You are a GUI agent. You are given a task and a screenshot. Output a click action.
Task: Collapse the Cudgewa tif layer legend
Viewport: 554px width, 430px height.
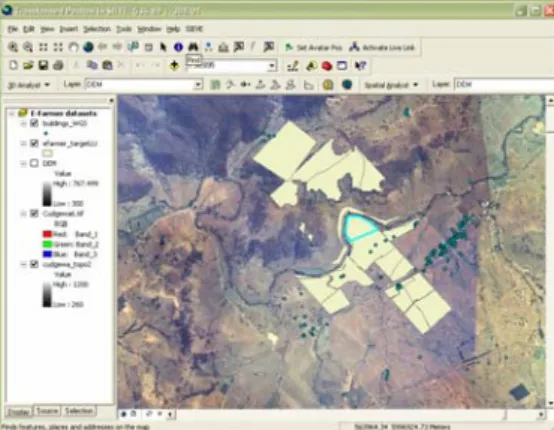tap(23, 214)
